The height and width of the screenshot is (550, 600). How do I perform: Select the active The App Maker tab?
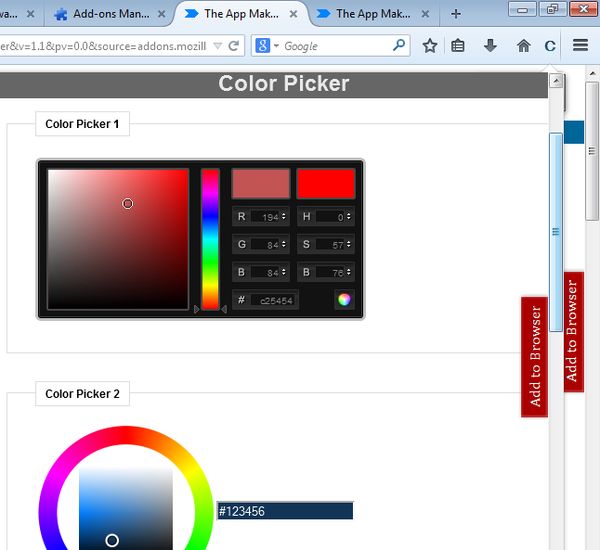click(241, 14)
